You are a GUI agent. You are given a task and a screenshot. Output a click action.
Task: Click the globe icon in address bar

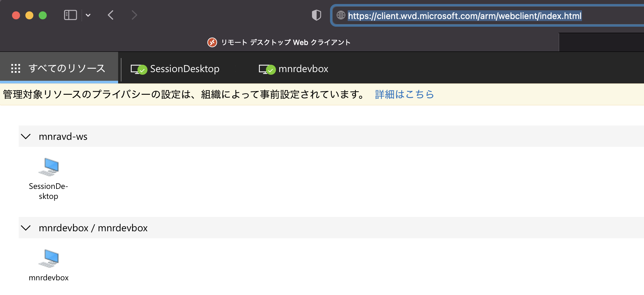click(341, 15)
